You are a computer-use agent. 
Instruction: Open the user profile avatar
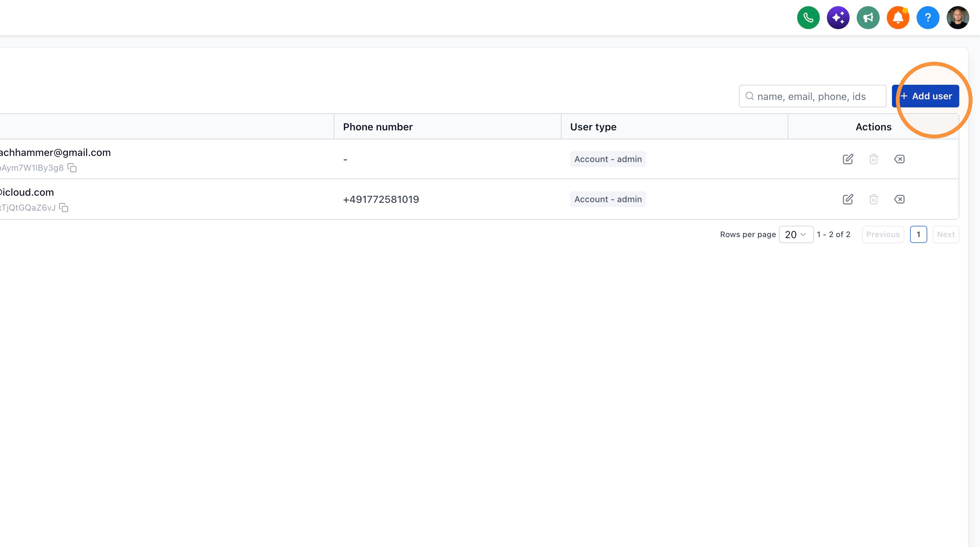[958, 17]
